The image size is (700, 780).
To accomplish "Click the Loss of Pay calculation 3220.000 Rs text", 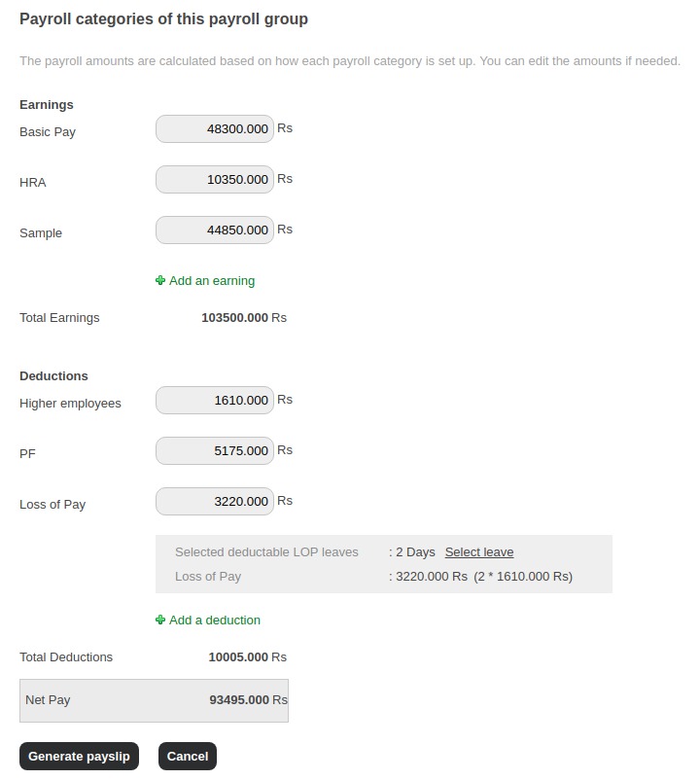I will click(433, 577).
